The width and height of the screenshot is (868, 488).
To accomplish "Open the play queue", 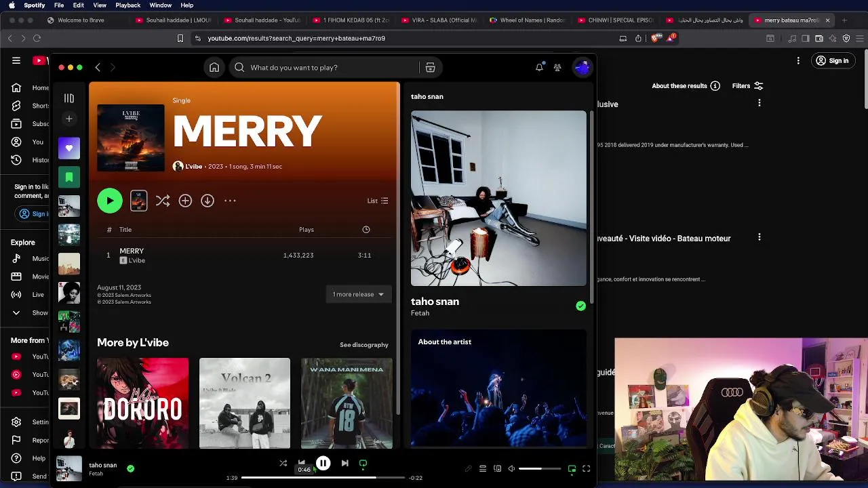I will coord(483,468).
